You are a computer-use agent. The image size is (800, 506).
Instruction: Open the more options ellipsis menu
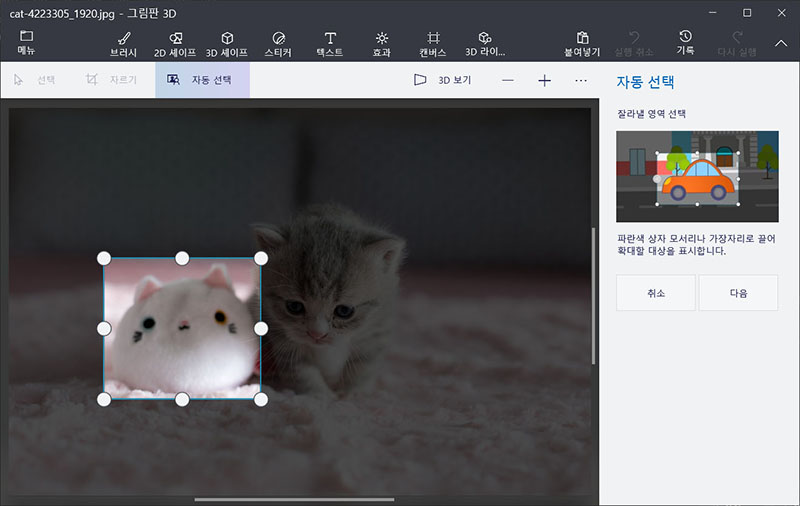click(581, 81)
